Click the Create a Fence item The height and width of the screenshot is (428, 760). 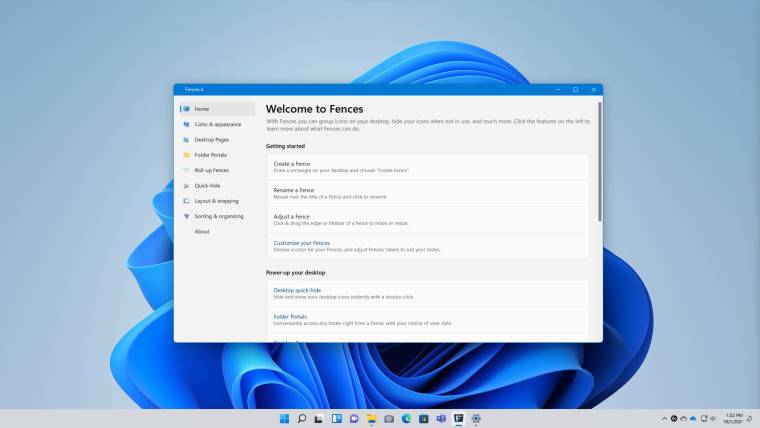tap(292, 163)
